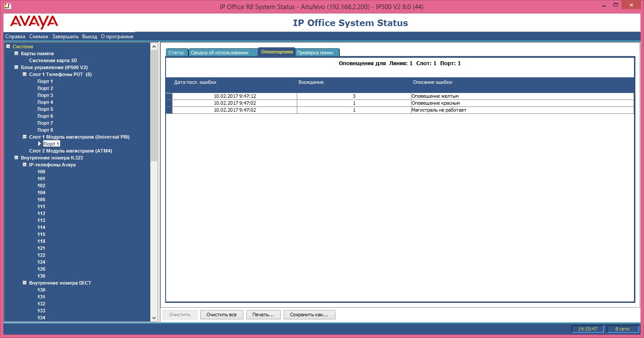The image size is (644, 338).
Task: Collapse Внутренние номера H.323 node
Action: pos(16,158)
